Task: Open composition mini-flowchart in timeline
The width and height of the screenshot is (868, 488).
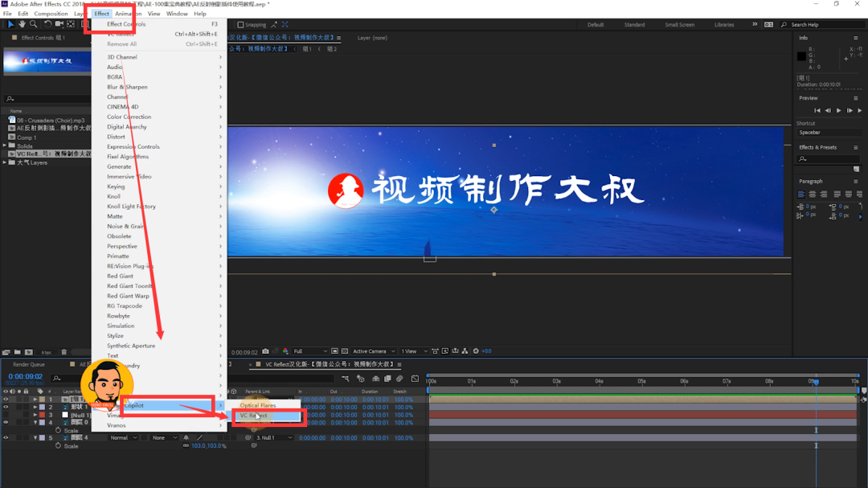Action: click(x=346, y=379)
